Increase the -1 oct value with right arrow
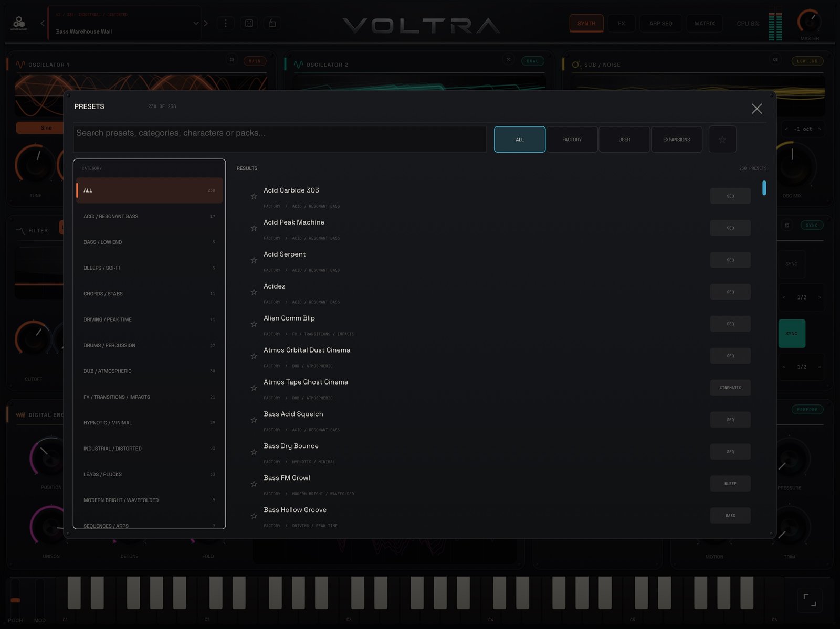Viewport: 840px width, 629px height. [x=819, y=129]
